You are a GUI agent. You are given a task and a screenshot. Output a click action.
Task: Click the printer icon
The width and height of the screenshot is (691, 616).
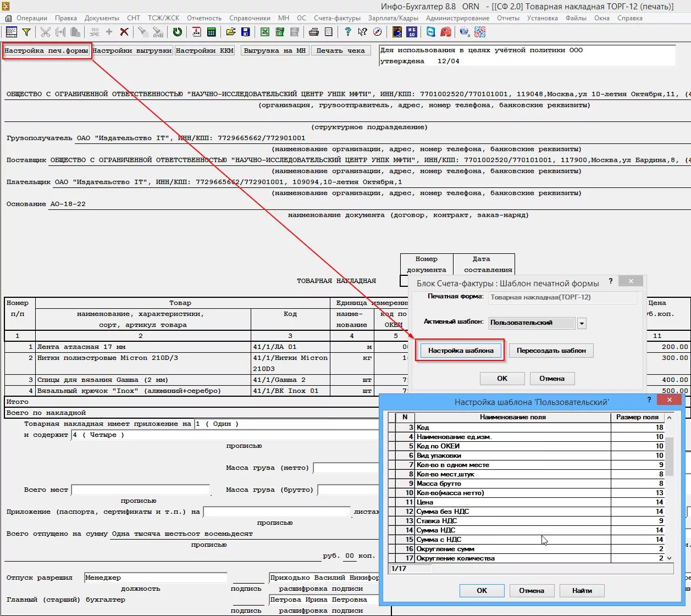click(314, 32)
